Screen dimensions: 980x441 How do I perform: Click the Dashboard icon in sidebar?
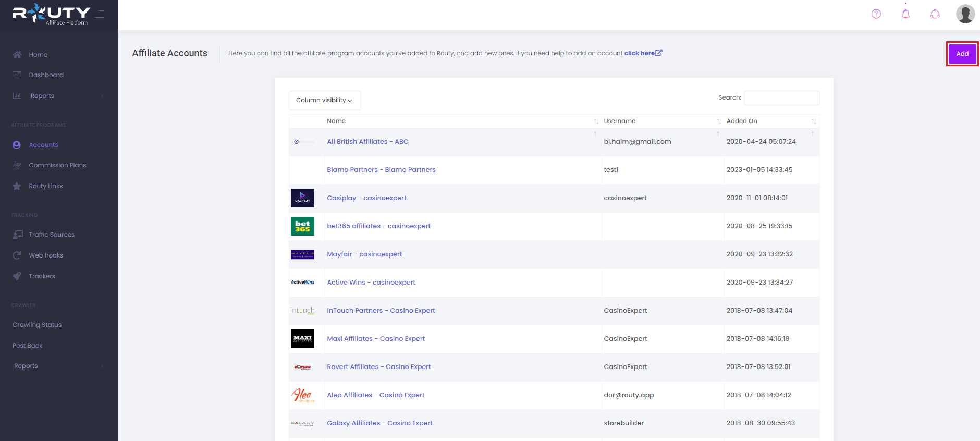[x=17, y=75]
